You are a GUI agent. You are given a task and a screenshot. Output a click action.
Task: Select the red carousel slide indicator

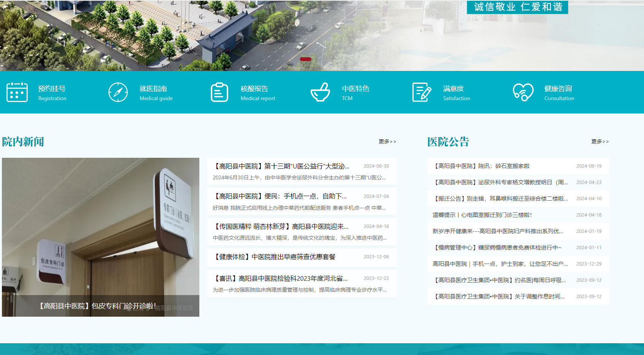coord(306,59)
